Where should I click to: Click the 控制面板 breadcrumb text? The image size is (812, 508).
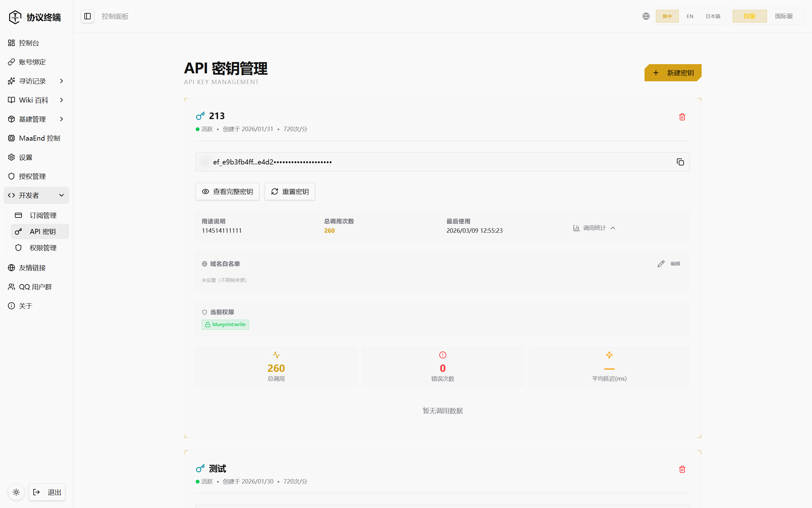tap(115, 16)
